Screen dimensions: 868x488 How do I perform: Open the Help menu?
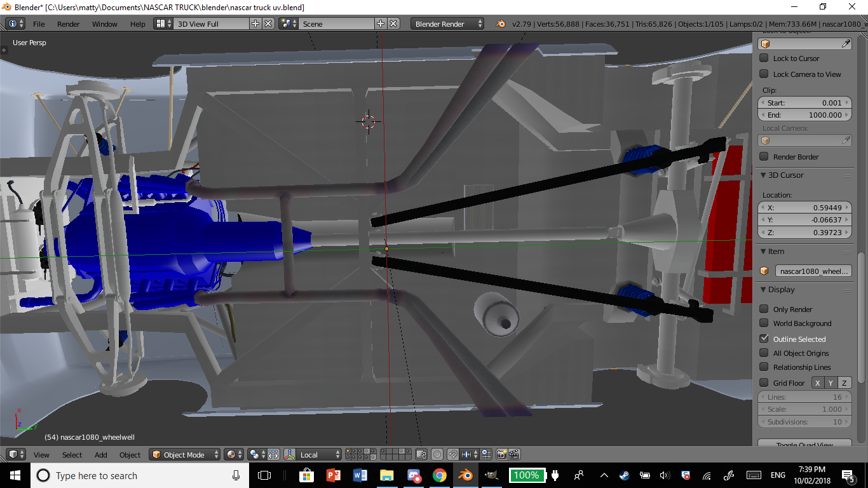pyautogui.click(x=138, y=24)
